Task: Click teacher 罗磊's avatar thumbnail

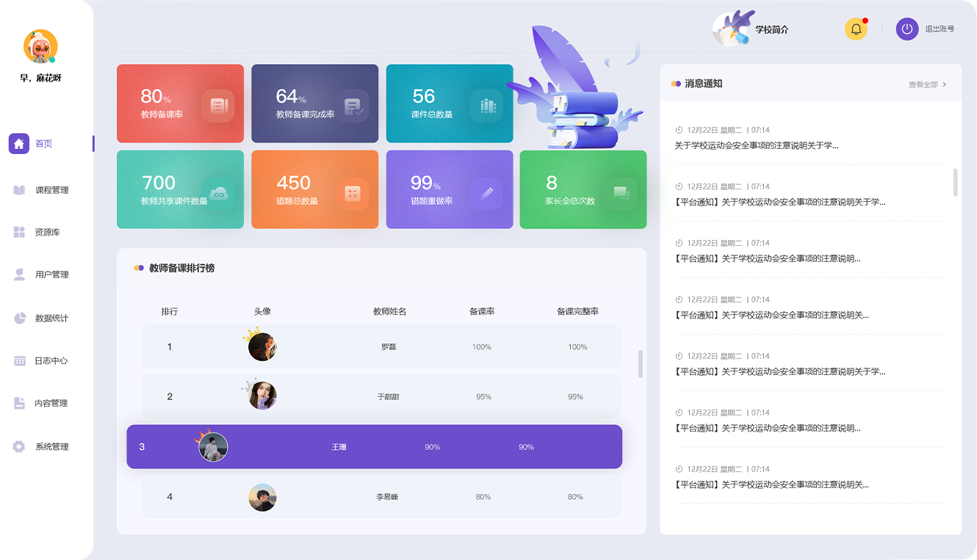Action: click(x=262, y=347)
